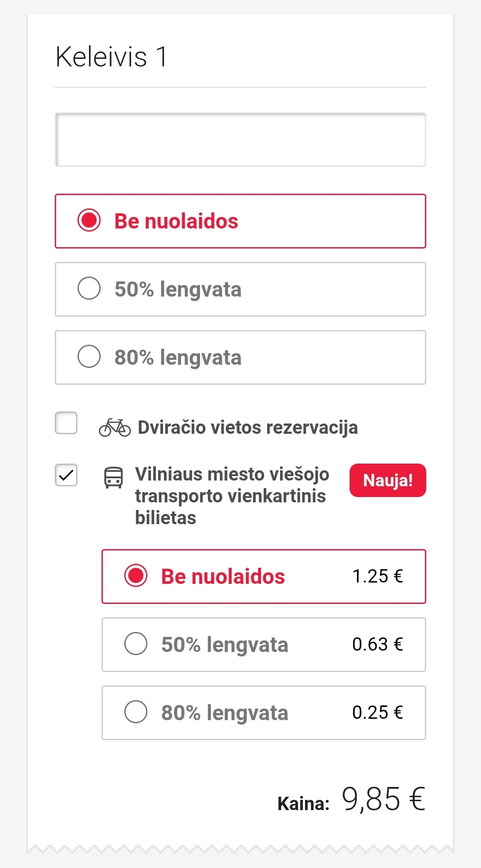
Task: Enable the bicycle space reservation checkbox
Action: click(x=66, y=423)
